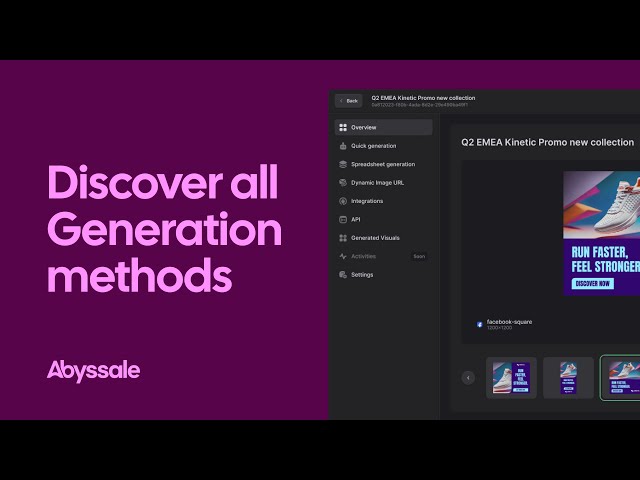Click the Dynamic Image URL icon

click(343, 182)
